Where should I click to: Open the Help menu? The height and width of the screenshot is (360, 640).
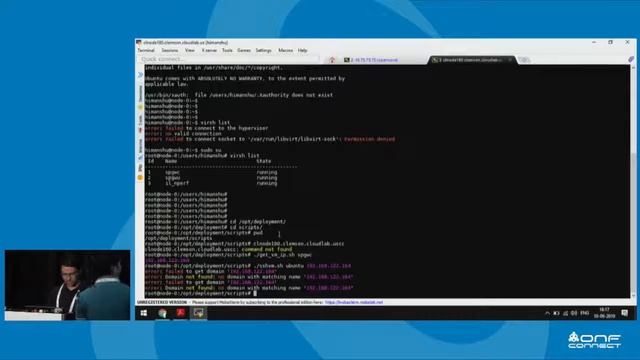(302, 50)
